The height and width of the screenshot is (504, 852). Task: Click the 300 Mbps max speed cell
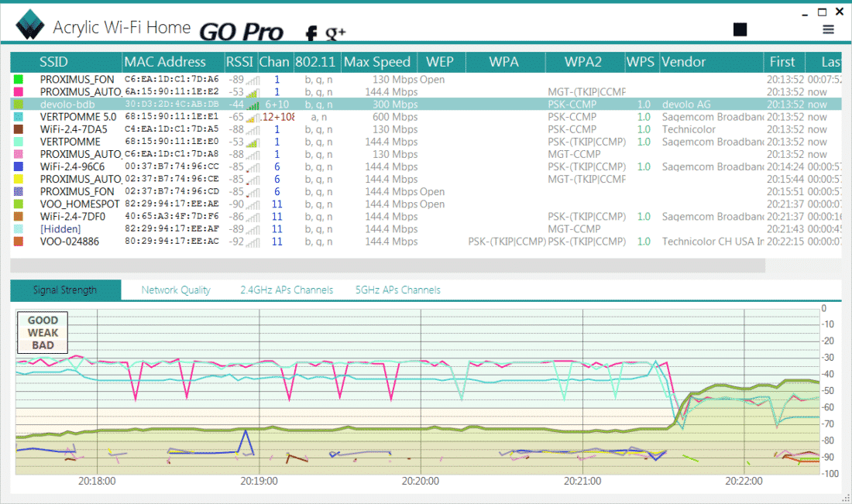pyautogui.click(x=395, y=105)
